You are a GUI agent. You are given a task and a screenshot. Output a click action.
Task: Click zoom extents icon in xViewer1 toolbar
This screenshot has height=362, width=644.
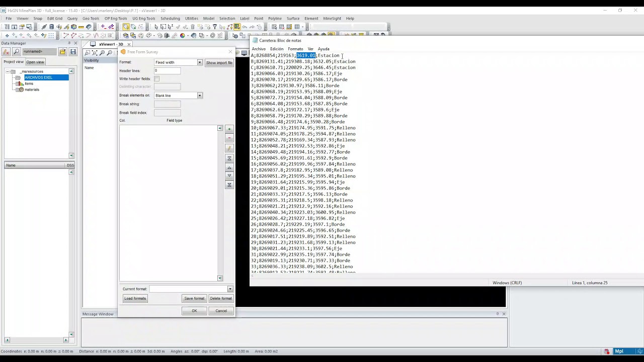point(95,53)
